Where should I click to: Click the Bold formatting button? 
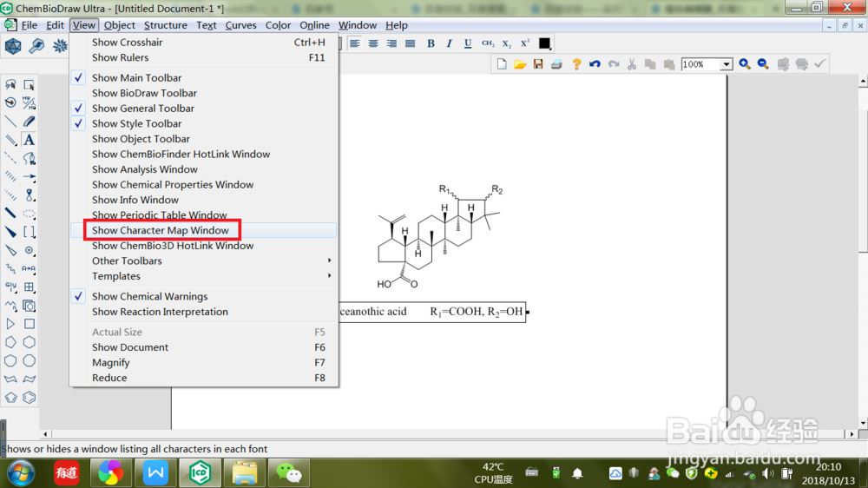click(431, 43)
